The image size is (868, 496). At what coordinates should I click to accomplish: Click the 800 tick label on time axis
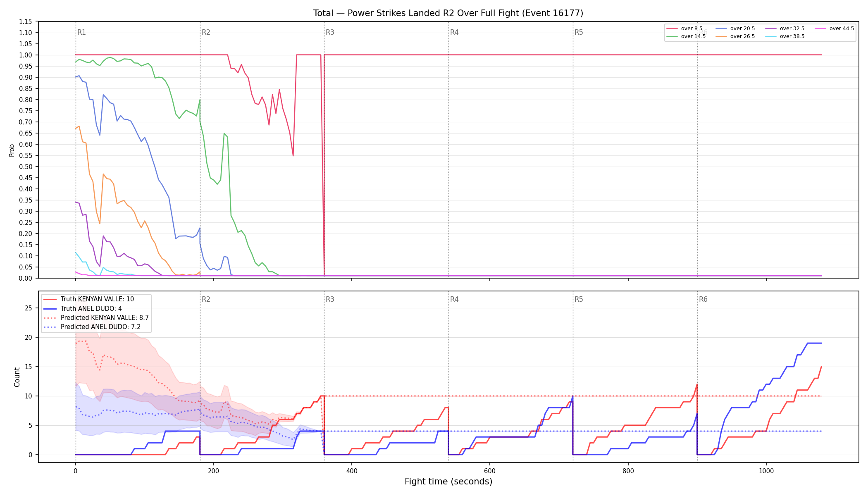tap(628, 471)
